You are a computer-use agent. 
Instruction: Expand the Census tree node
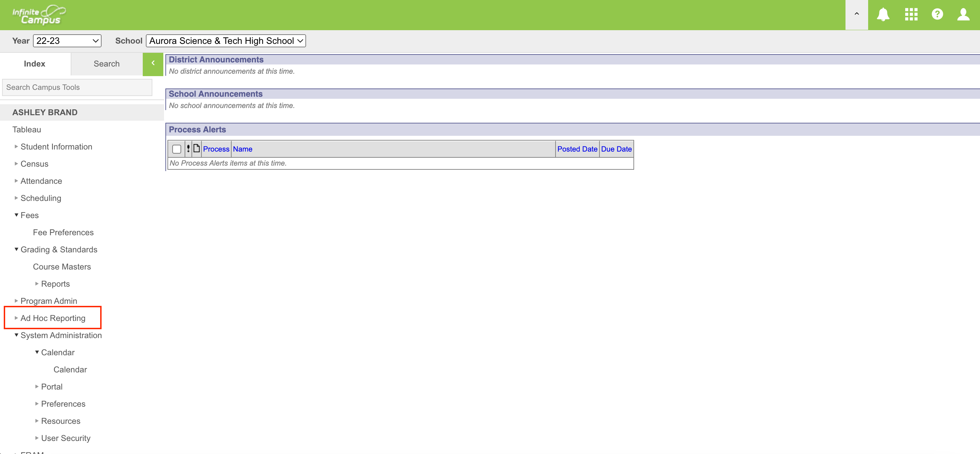pos(16,164)
